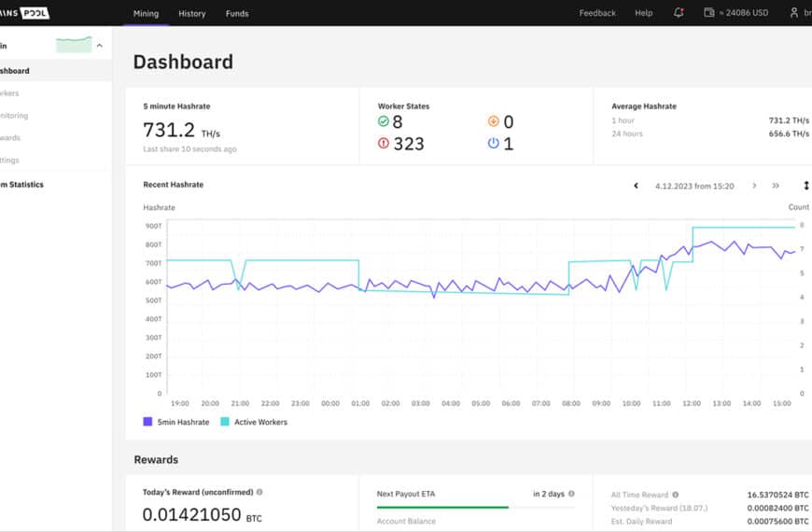Viewport: 812px width, 532px height.
Task: Go to previous chart time period arrow
Action: [x=637, y=186]
